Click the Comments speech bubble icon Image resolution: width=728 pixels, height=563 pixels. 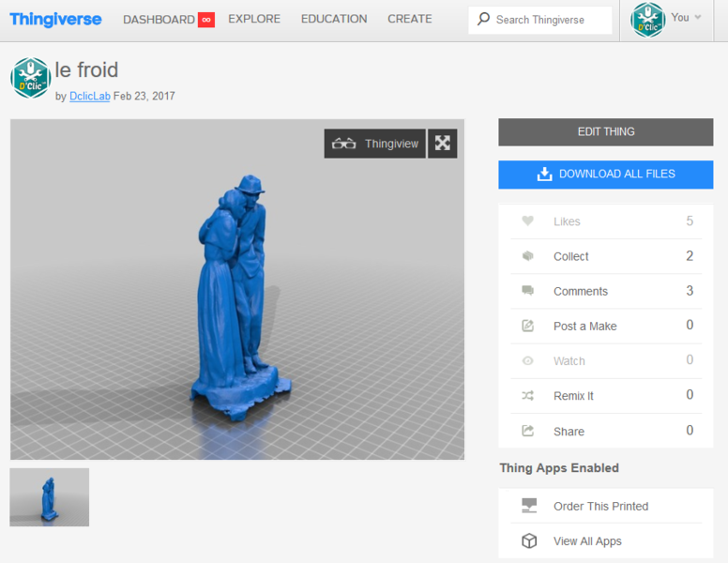click(527, 291)
